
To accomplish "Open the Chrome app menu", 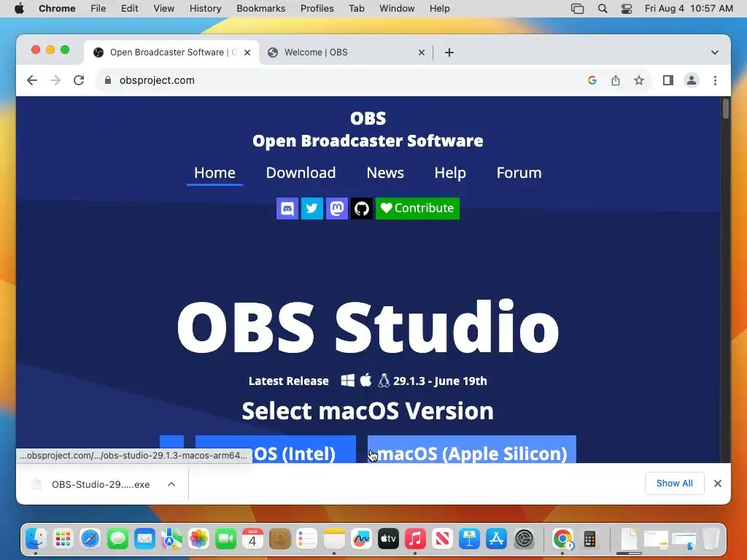I will coord(57,9).
